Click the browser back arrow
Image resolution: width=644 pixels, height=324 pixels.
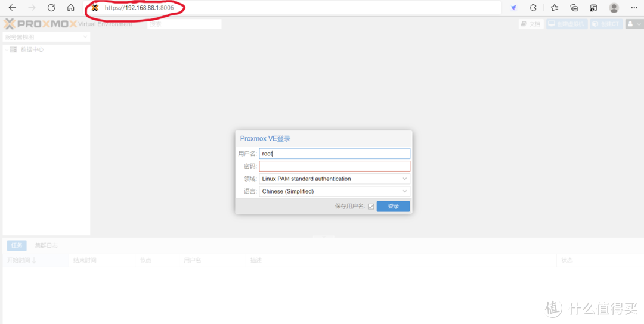coord(12,8)
